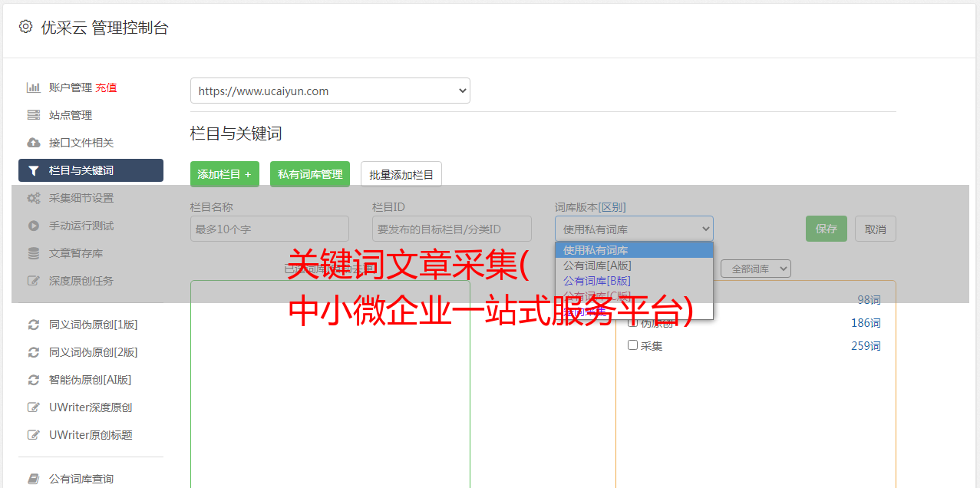
Task: Click the book icon for 公有词库查询
Action: click(34, 479)
